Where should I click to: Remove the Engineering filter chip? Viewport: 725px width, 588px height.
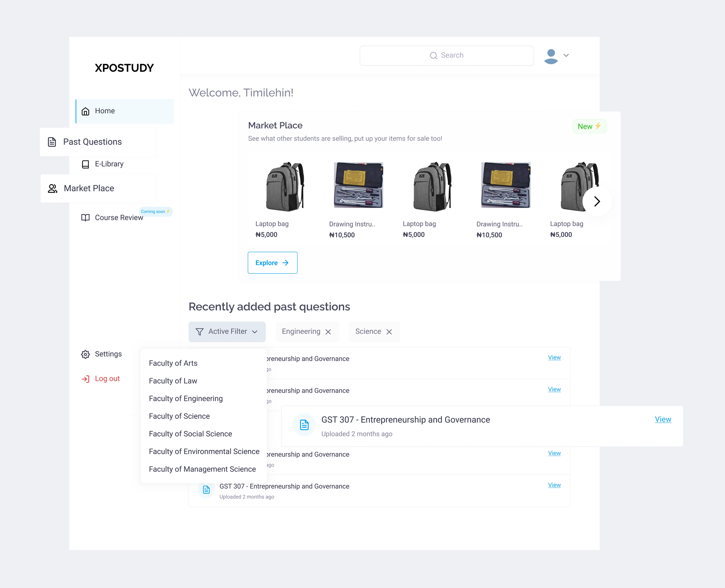point(328,332)
